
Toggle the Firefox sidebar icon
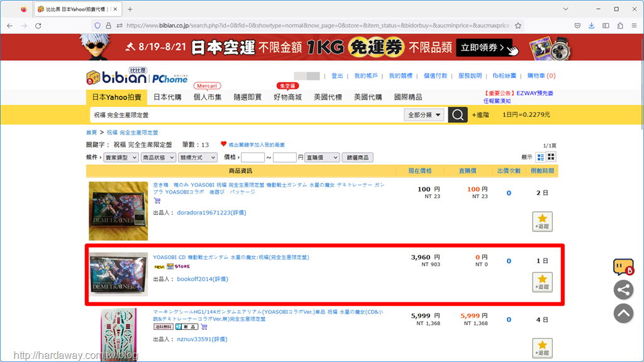coord(606,25)
